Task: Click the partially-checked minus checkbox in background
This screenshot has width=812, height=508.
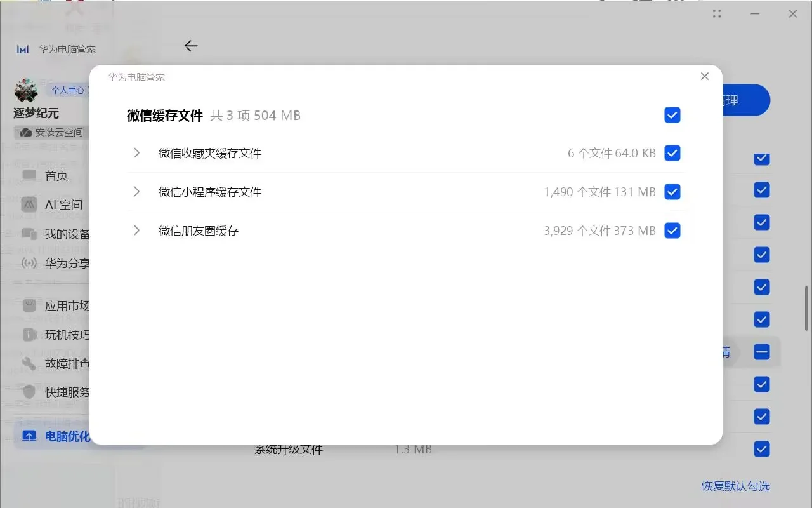Action: coord(762,352)
